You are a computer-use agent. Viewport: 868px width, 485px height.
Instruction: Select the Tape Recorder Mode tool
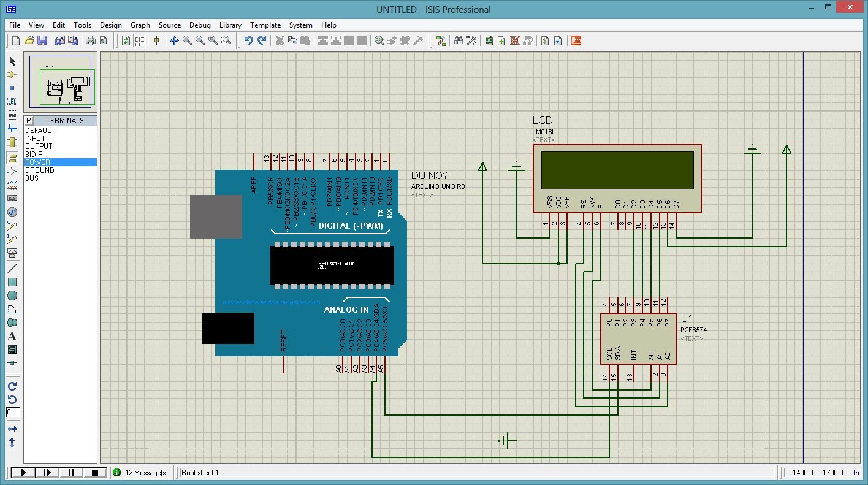(12, 198)
